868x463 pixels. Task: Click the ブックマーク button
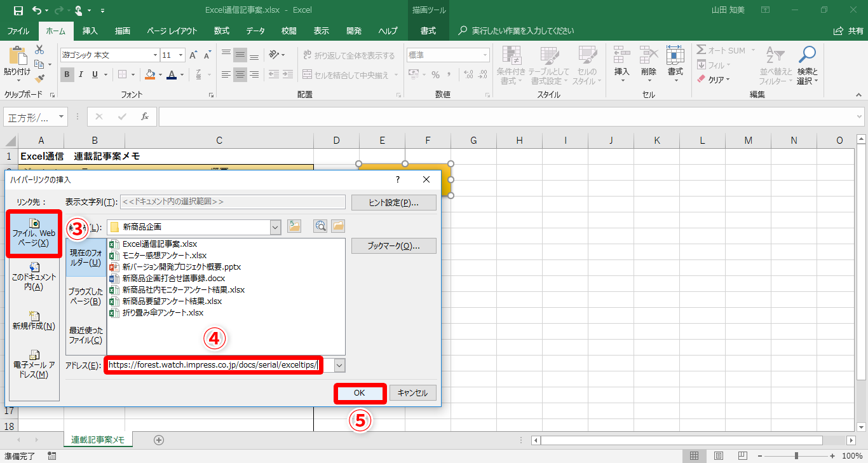(393, 246)
